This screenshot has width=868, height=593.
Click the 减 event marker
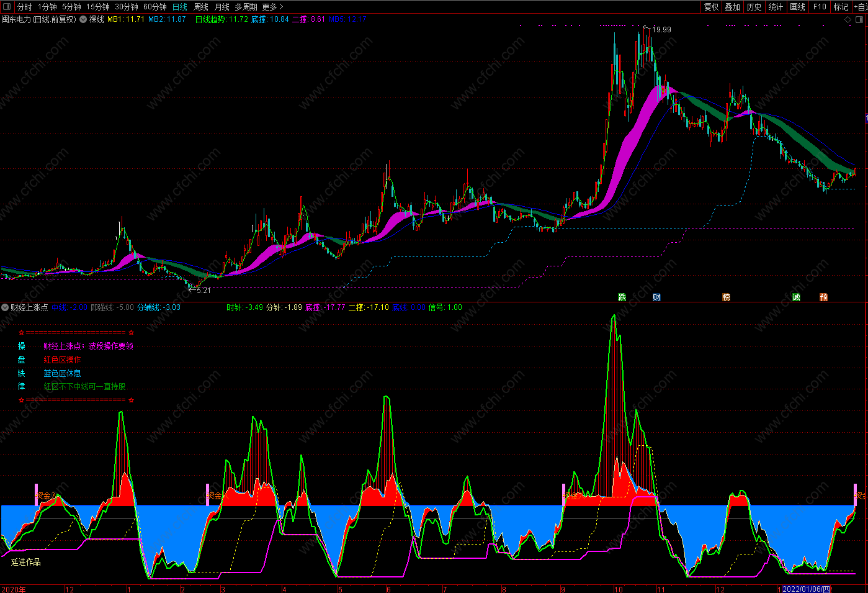[x=796, y=297]
